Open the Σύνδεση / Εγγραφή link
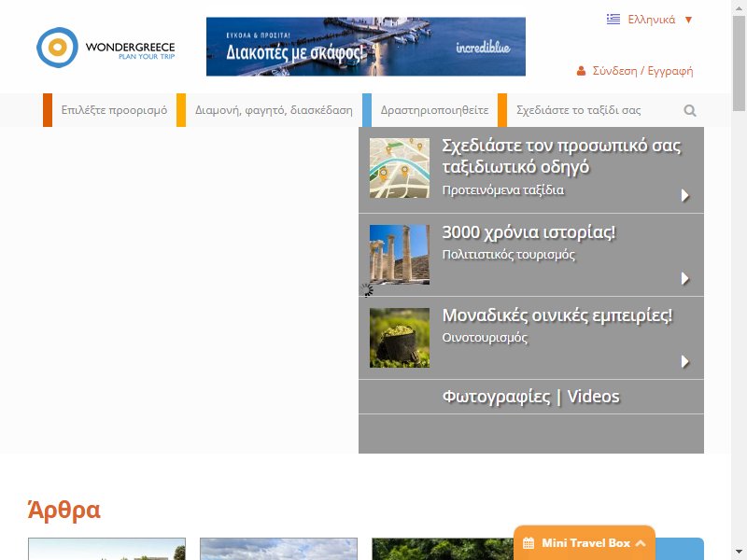The height and width of the screenshot is (560, 747). [642, 71]
